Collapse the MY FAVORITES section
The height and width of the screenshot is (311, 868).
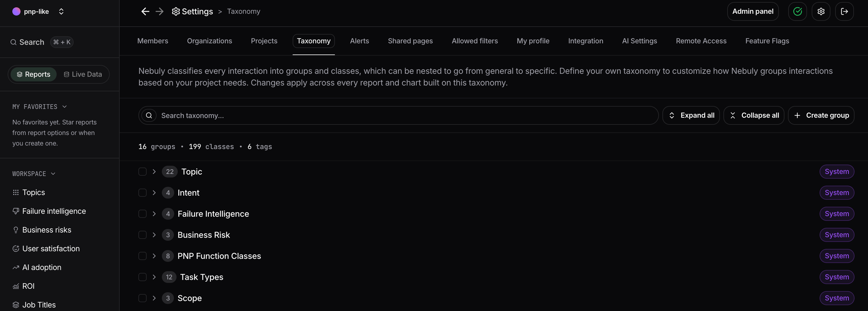point(39,107)
